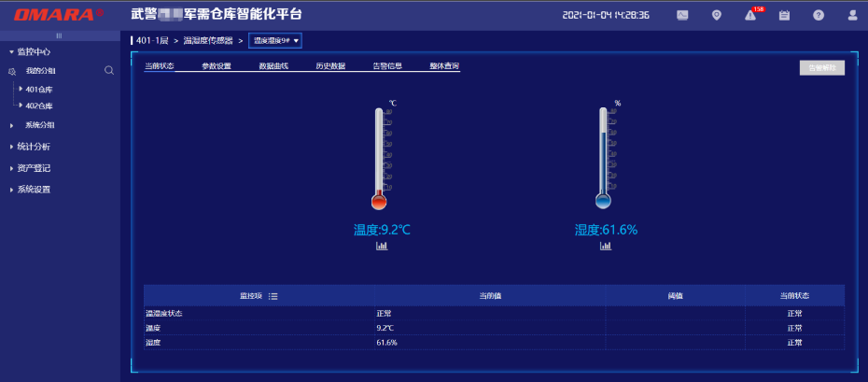The width and height of the screenshot is (868, 382).
Task: Open the alarm warning icon with 158 badge
Action: (x=750, y=15)
